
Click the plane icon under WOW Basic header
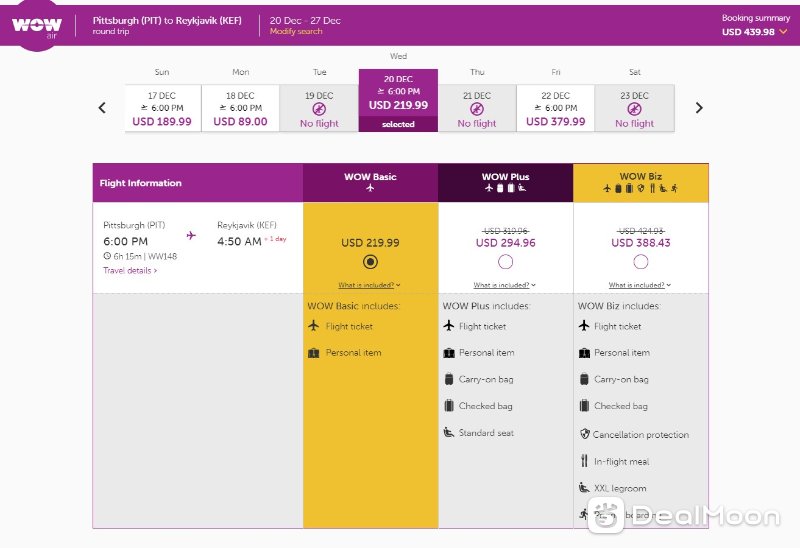[370, 188]
